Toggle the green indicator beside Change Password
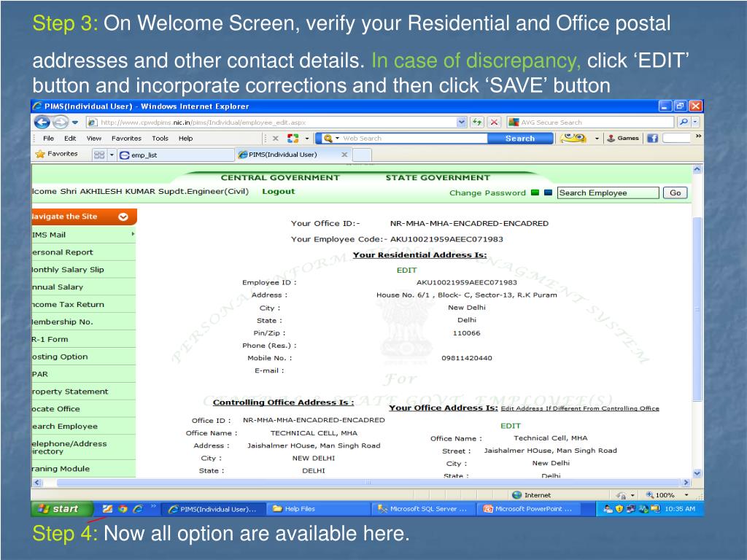The height and width of the screenshot is (560, 747). tap(535, 192)
